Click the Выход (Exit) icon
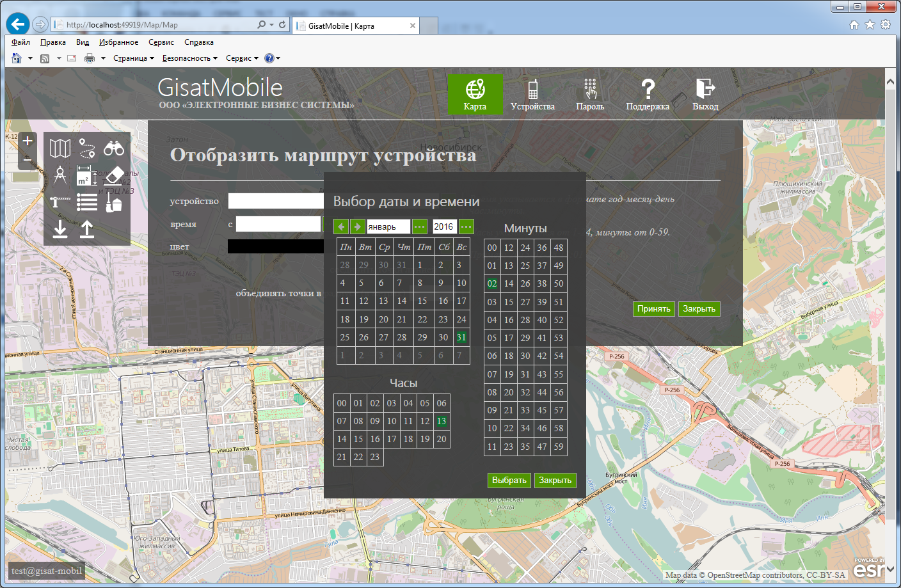 click(x=705, y=90)
